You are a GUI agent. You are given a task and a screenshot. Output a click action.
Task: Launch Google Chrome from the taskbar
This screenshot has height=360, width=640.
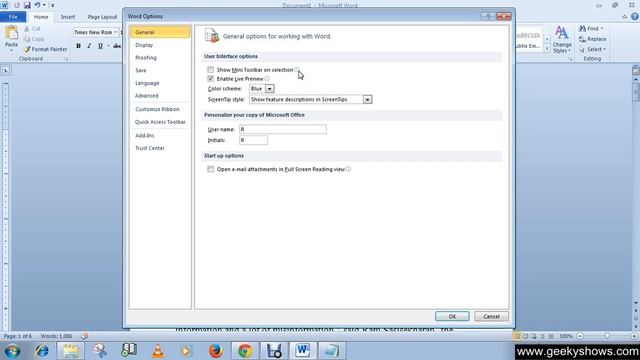pyautogui.click(x=245, y=351)
